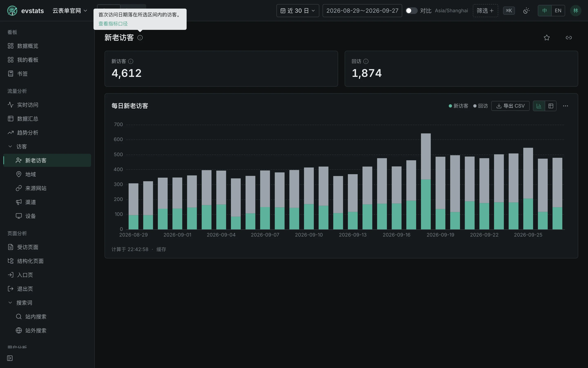Favorite this report with the star icon
This screenshot has width=588, height=368.
click(547, 37)
